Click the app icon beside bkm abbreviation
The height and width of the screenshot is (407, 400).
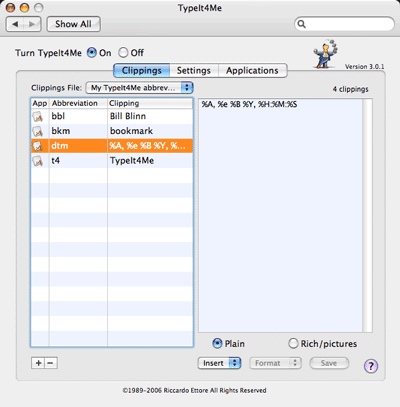37,131
